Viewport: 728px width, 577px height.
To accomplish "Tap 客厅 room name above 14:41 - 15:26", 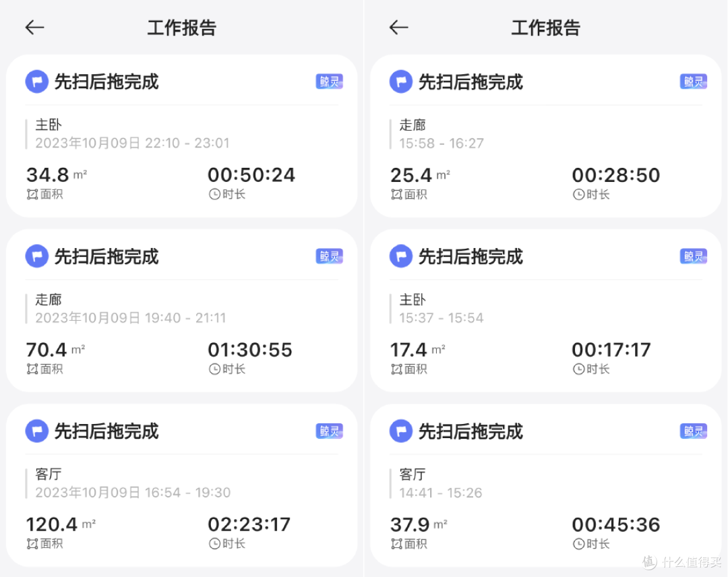I will [x=413, y=474].
